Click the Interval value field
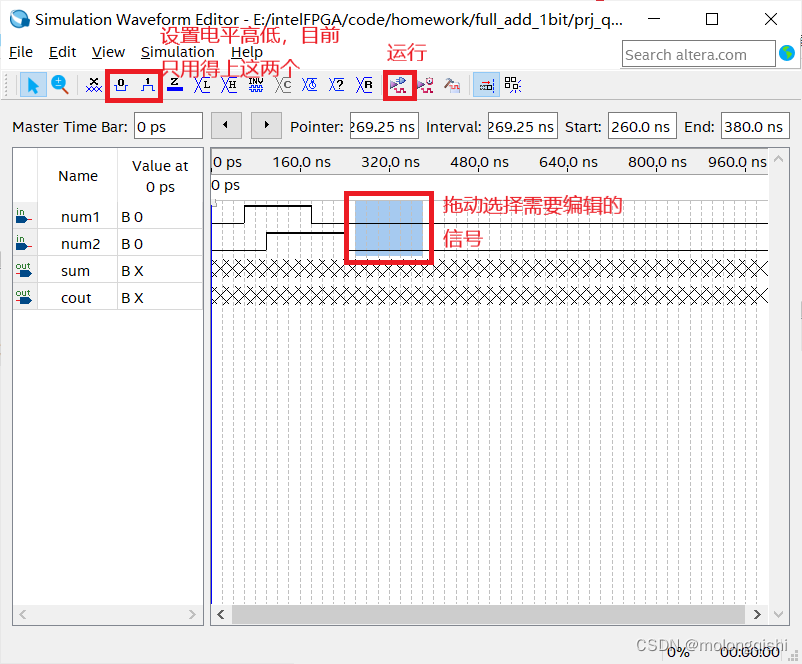Screen dimensions: 802x664 [522, 126]
